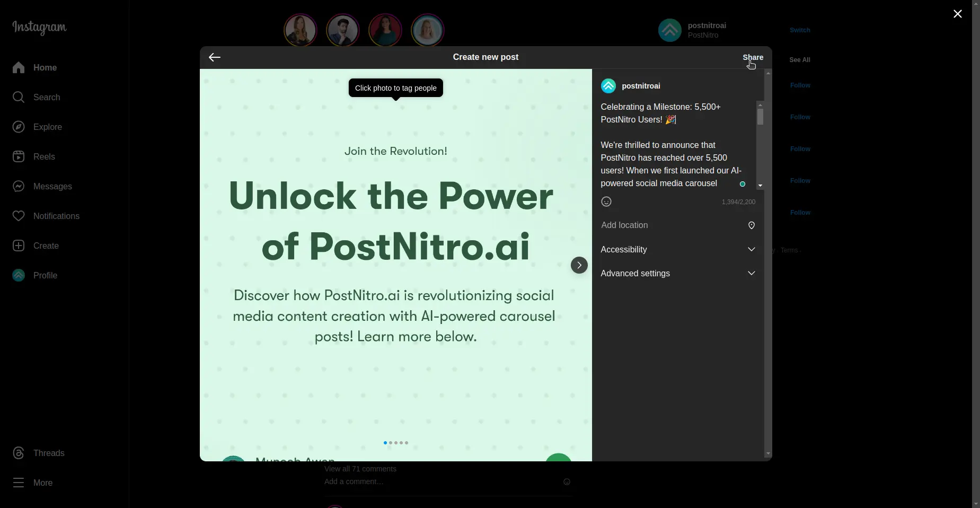Expand Advanced settings section
Viewport: 980px width, 508px height.
[x=677, y=273]
